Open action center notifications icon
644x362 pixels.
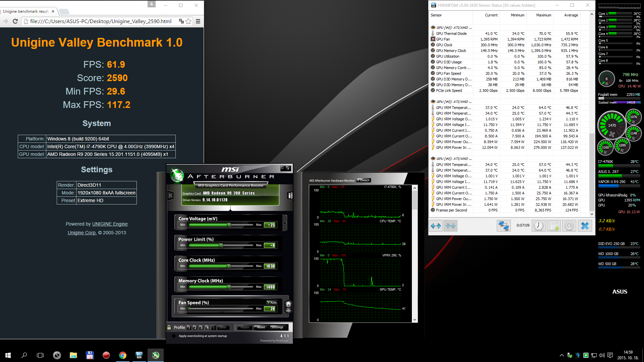coord(610,355)
